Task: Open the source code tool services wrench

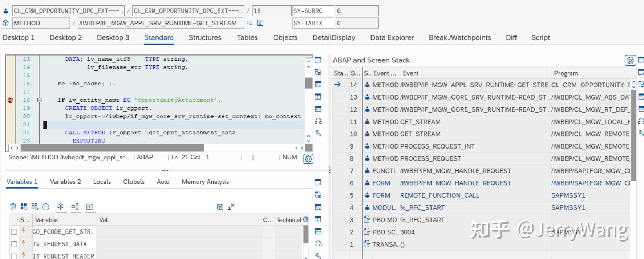Action: point(318,133)
